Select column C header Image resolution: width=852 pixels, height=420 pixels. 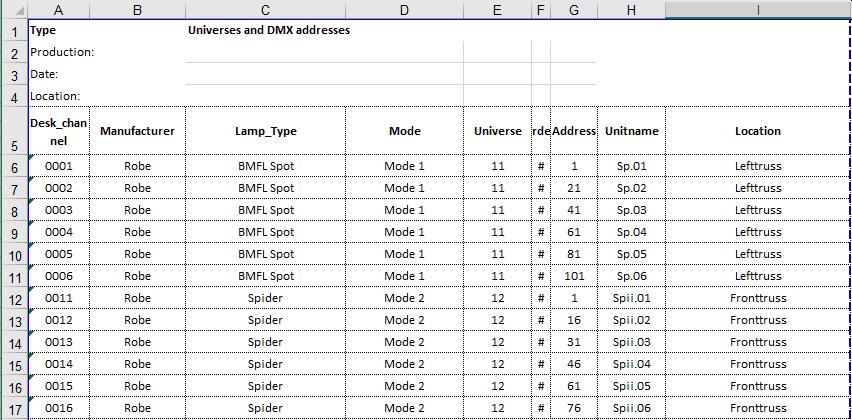(265, 9)
